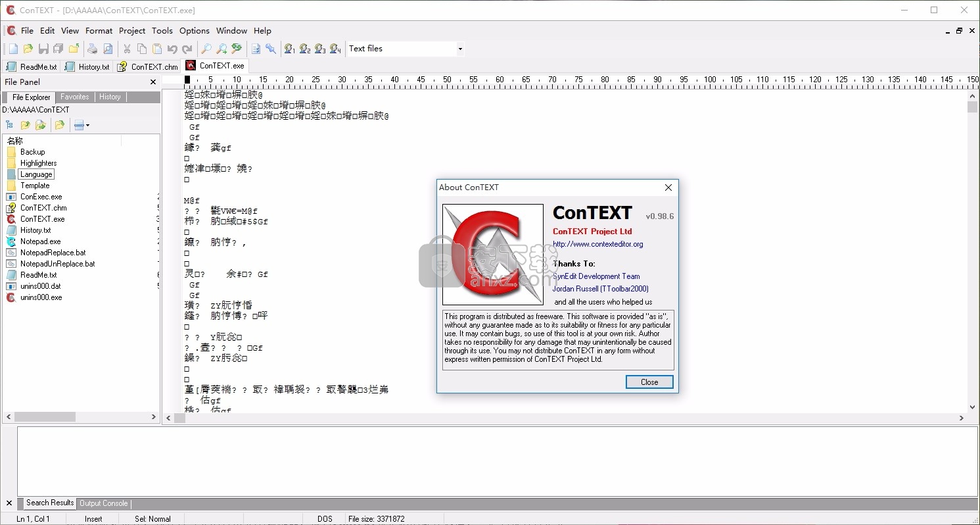Screen dimensions: 980x525
Task: Undo the last edit
Action: click(172, 49)
